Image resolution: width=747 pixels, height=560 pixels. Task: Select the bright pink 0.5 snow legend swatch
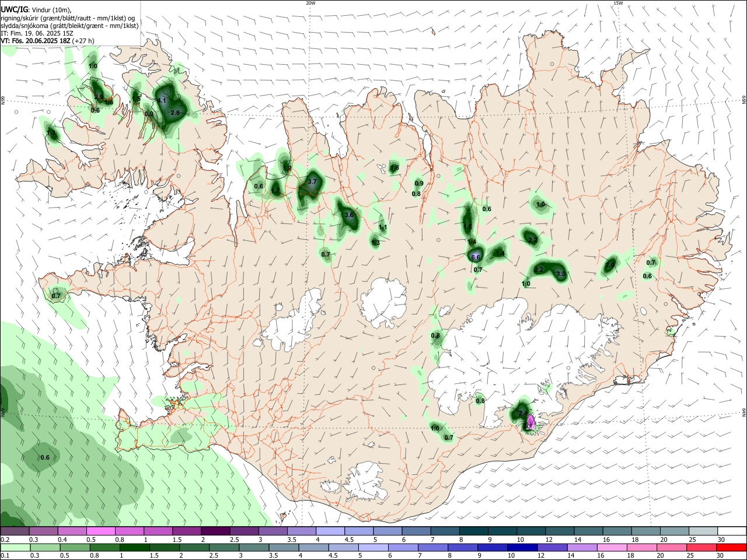100,531
